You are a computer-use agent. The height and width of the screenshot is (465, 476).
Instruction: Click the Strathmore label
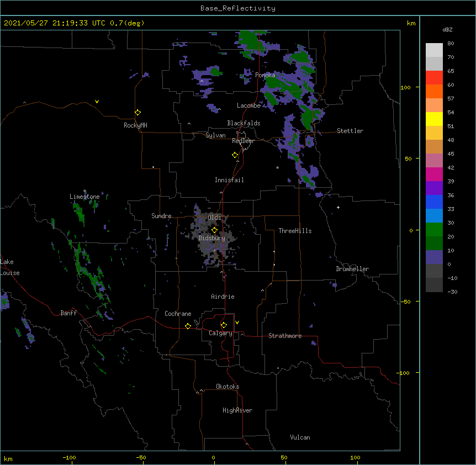285,336
